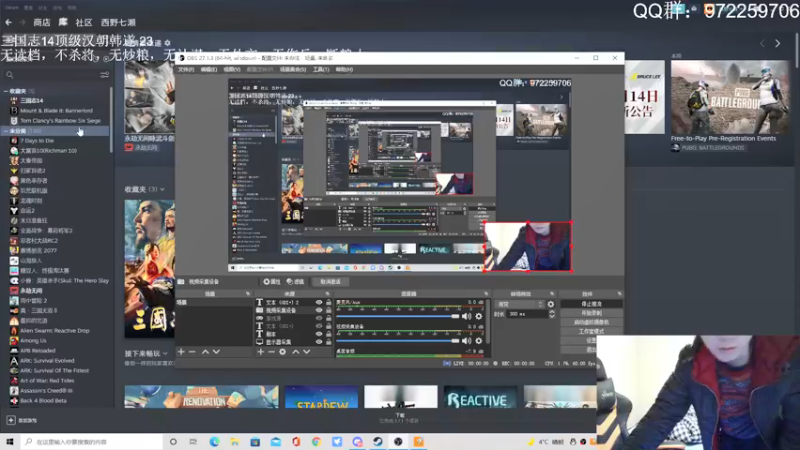
Task: Open the 商店 tab in Steam
Action: pos(42,22)
